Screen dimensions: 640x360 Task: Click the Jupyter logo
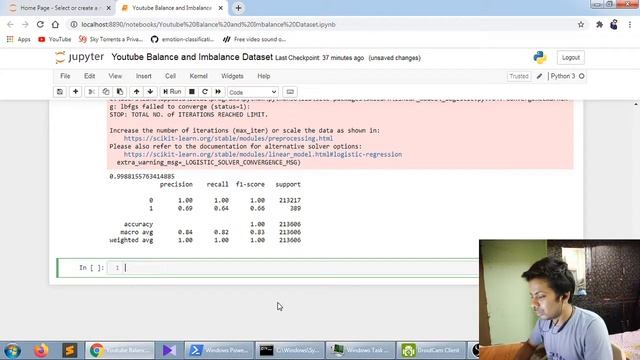tap(80, 57)
